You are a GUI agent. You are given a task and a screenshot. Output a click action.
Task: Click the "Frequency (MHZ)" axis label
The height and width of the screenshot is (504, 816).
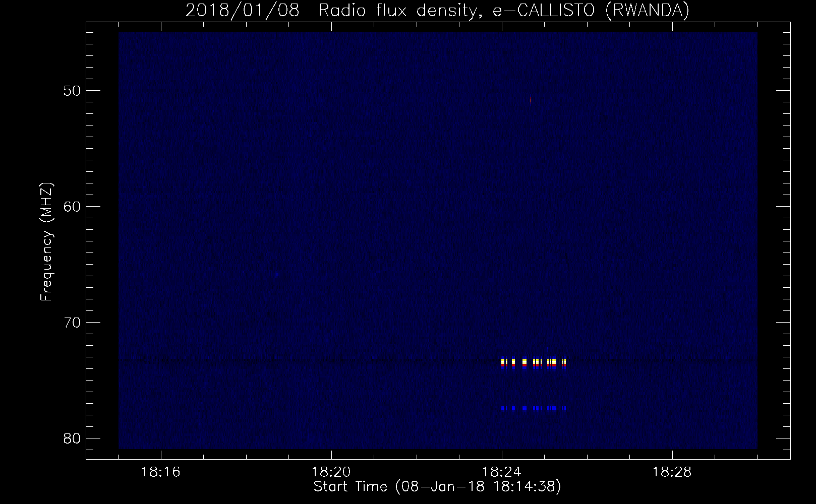[x=46, y=241]
